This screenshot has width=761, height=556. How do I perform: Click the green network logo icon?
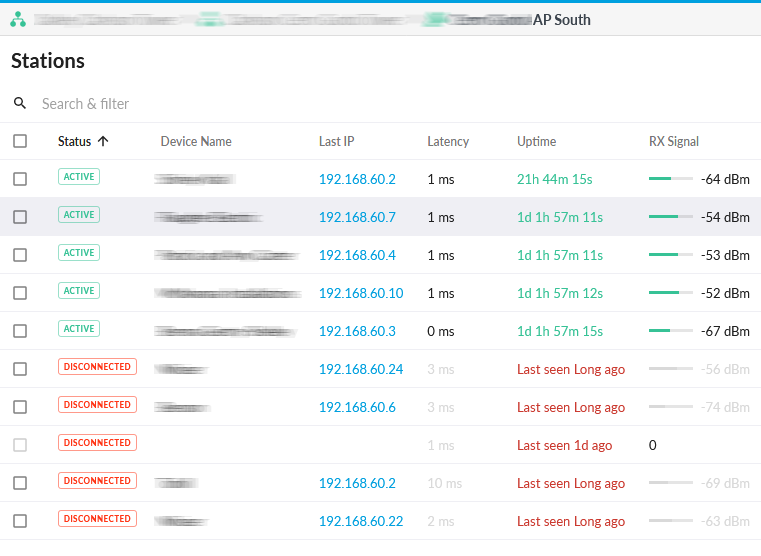[x=18, y=19]
